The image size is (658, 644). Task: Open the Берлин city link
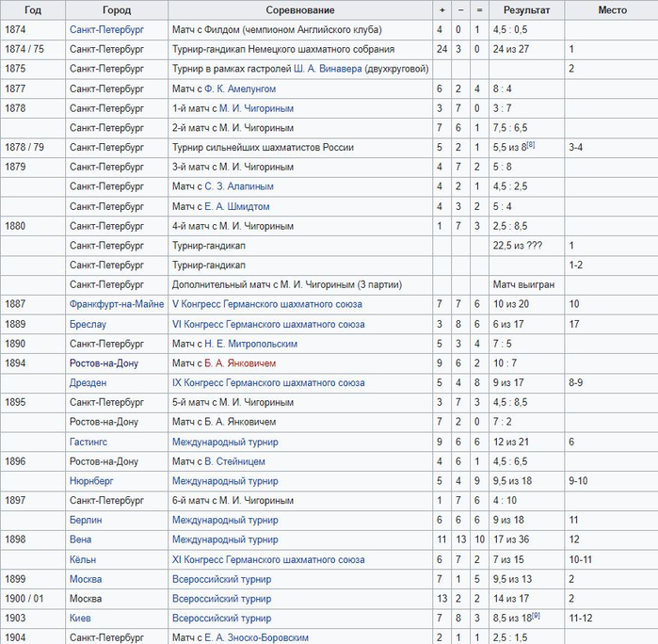86,520
